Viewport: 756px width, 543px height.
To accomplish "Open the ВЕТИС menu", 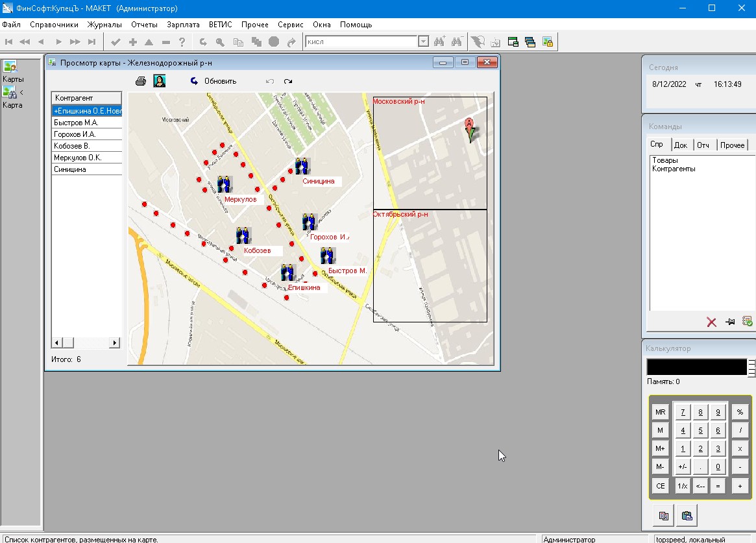I will coord(221,25).
